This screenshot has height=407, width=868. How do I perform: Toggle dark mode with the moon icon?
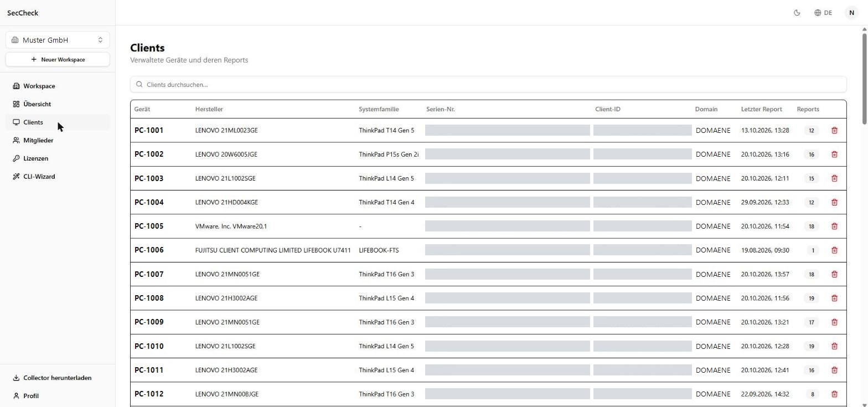pos(797,13)
